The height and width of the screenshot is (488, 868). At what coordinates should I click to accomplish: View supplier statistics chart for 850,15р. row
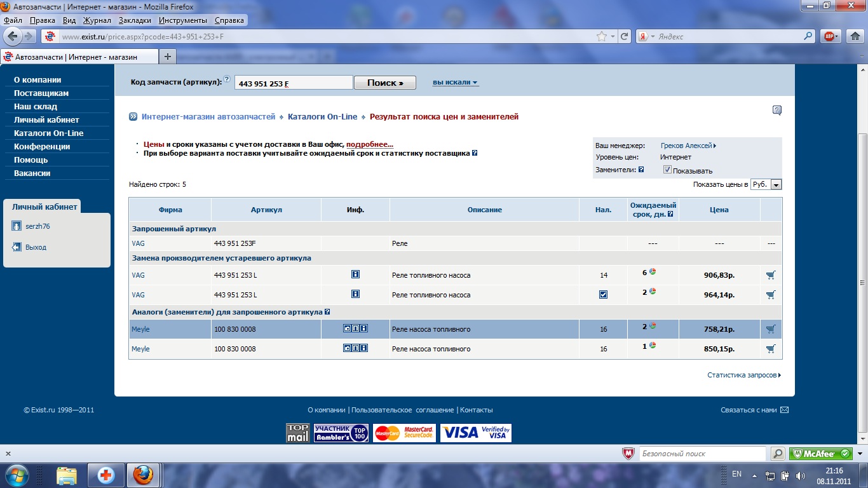[x=653, y=346]
